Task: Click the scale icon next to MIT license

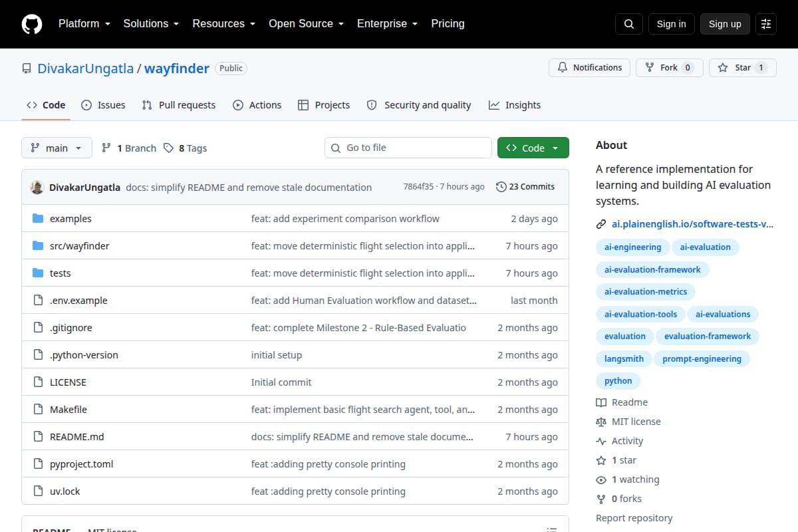Action: [601, 422]
